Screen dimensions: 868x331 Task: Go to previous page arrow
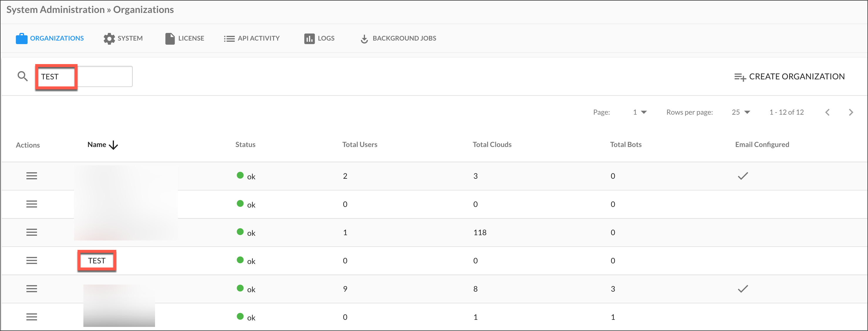click(827, 112)
